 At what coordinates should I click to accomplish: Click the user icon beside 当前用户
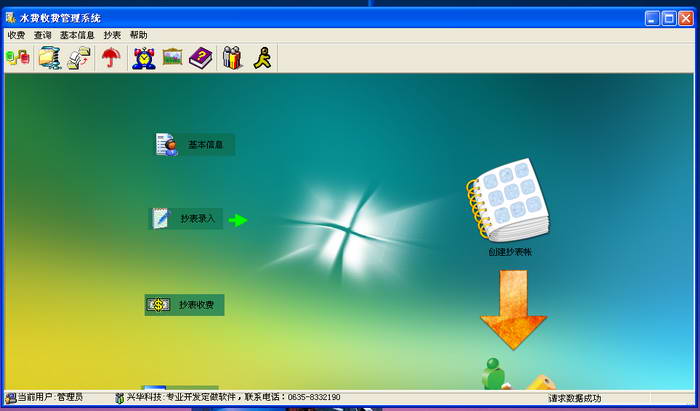click(x=11, y=398)
